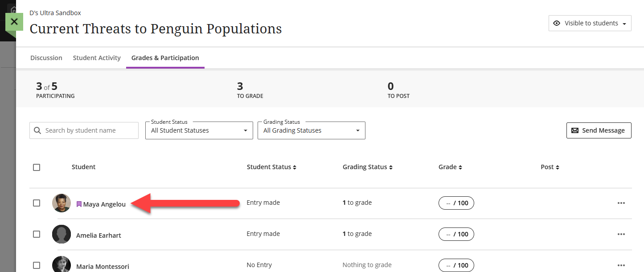The width and height of the screenshot is (644, 272).
Task: Sort by Grade column arrows
Action: 460,167
